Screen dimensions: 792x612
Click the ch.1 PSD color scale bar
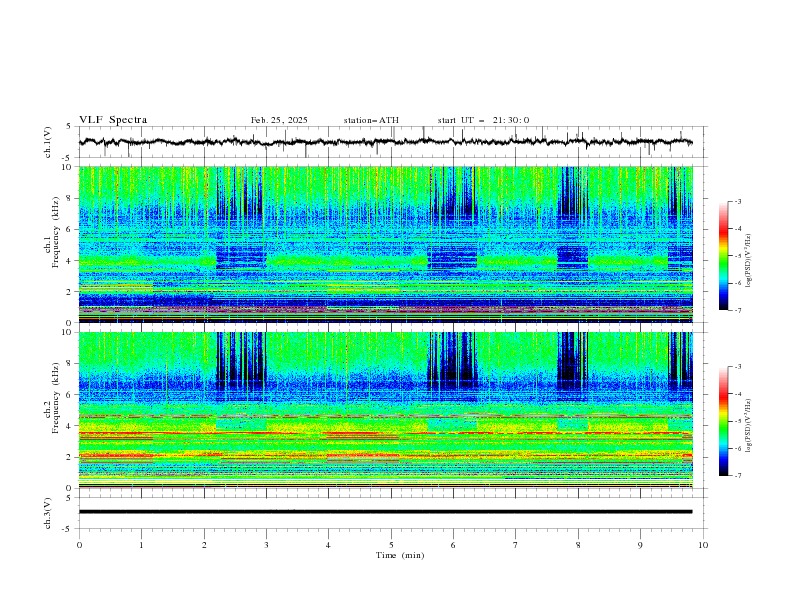click(x=724, y=256)
